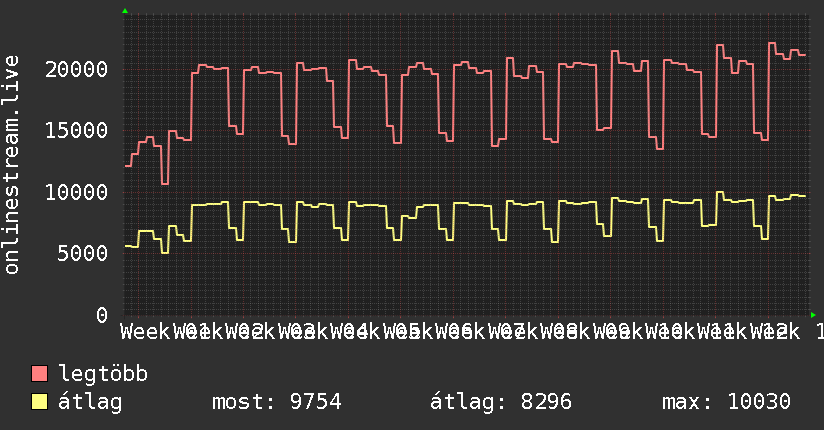Click the onlinestream.live vertical axis title

pyautogui.click(x=12, y=165)
